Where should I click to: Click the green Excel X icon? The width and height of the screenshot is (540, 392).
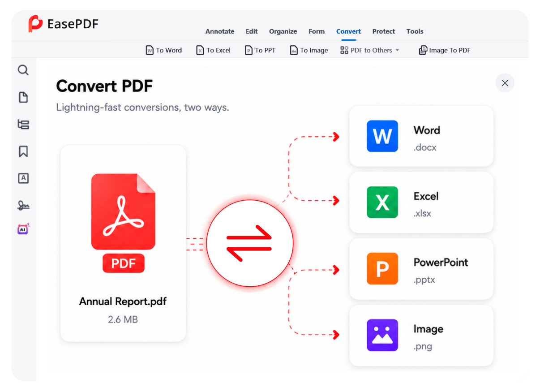point(382,202)
